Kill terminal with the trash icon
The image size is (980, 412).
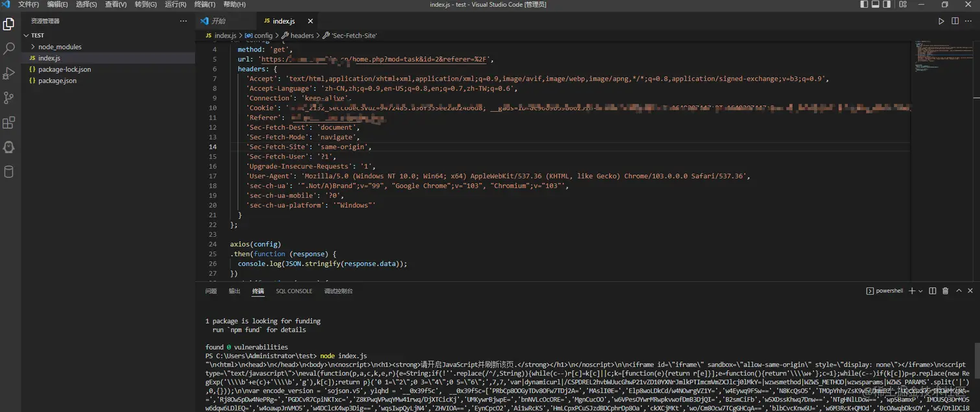[945, 291]
